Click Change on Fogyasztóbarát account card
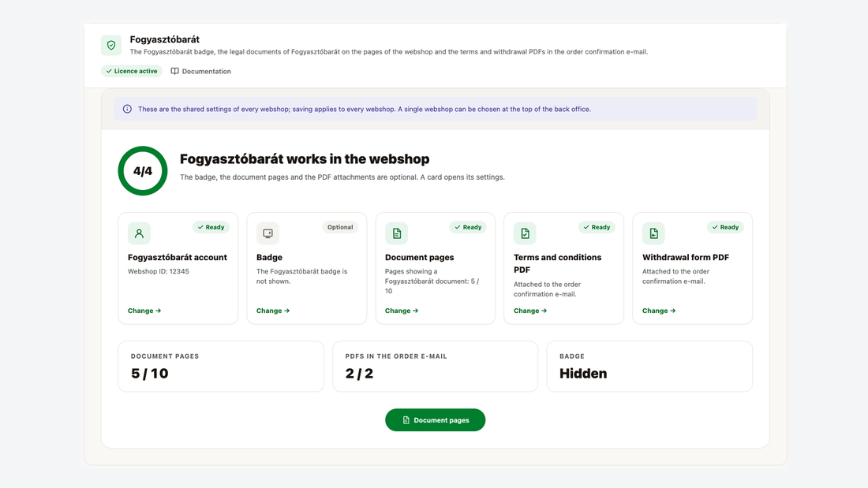868x488 pixels. [x=144, y=311]
